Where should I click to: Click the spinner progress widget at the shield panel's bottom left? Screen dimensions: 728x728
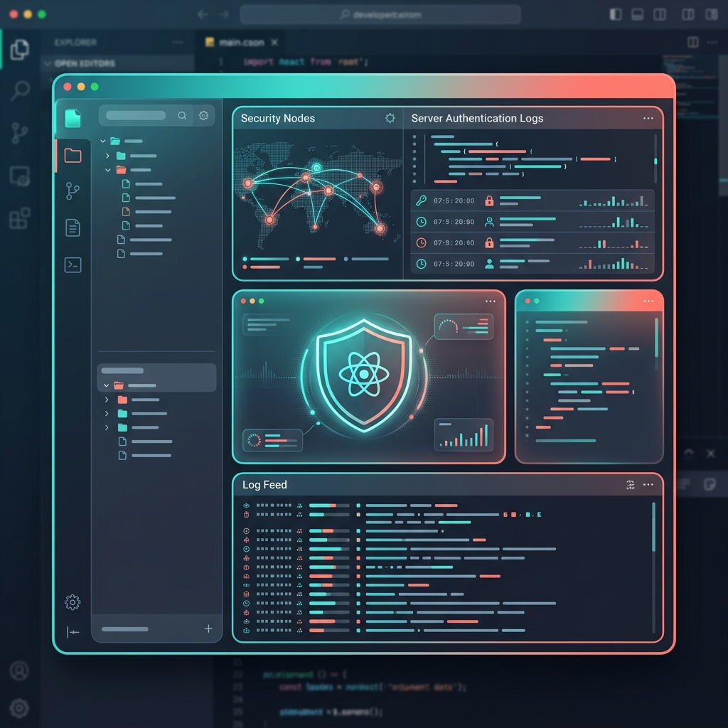point(272,440)
